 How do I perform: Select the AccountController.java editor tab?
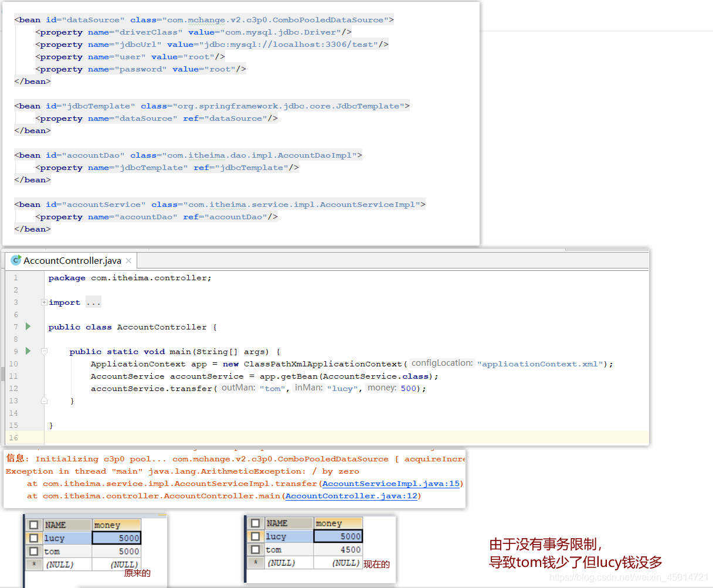(x=72, y=260)
